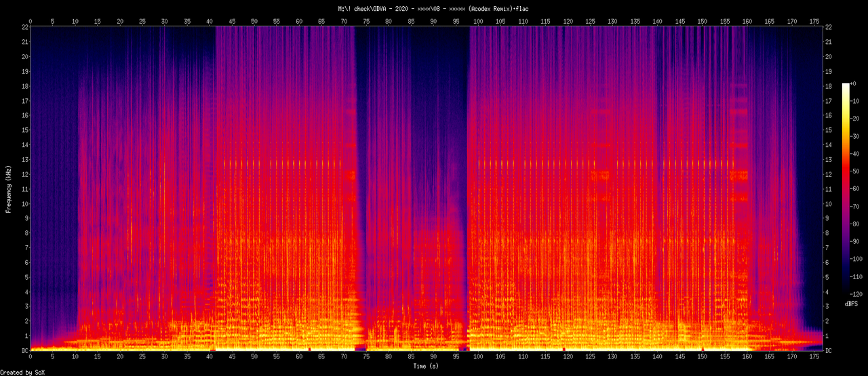Click the "75" tick on the top time axis
This screenshot has height=376, width=868.
click(x=366, y=22)
